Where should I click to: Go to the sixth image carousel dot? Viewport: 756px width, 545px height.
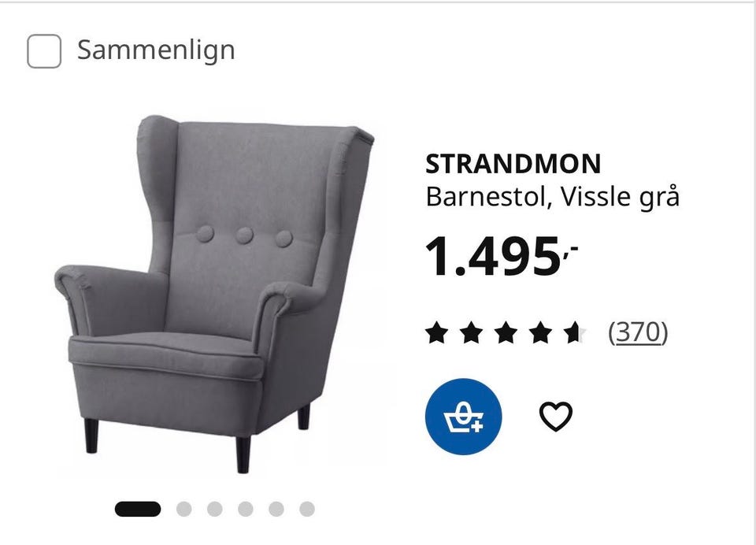307,509
